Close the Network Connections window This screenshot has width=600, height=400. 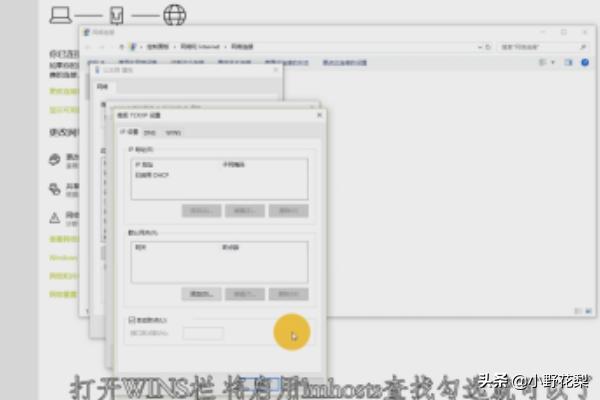coord(585,32)
